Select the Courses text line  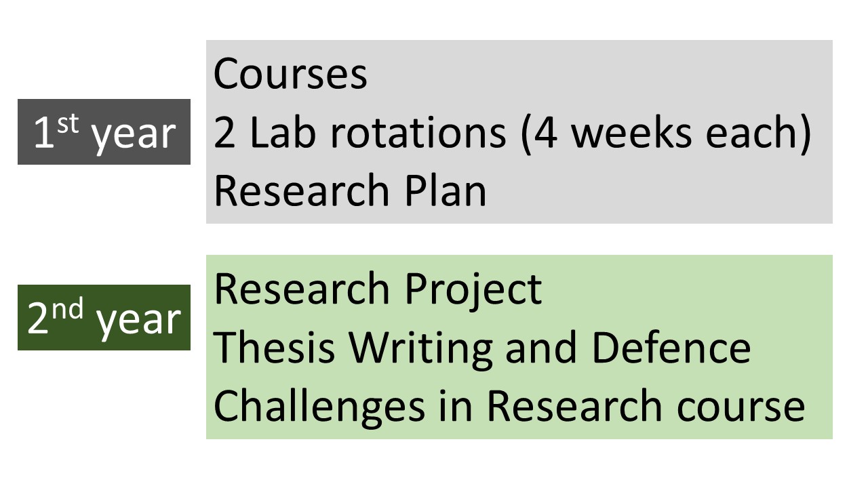point(290,75)
